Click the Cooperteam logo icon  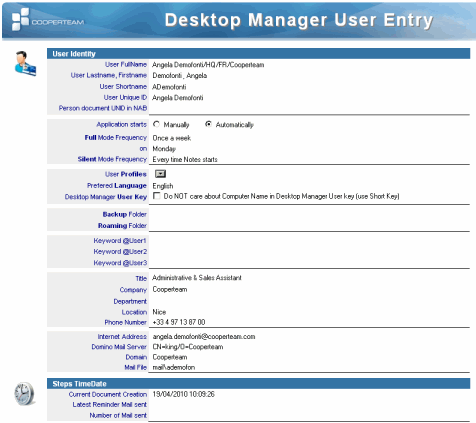21,19
